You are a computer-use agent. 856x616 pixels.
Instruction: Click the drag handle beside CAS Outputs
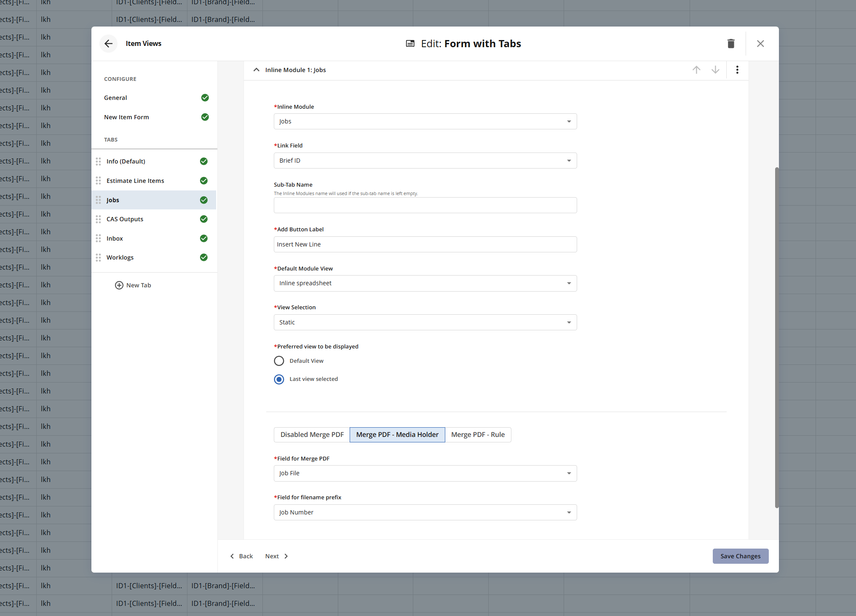[98, 219]
